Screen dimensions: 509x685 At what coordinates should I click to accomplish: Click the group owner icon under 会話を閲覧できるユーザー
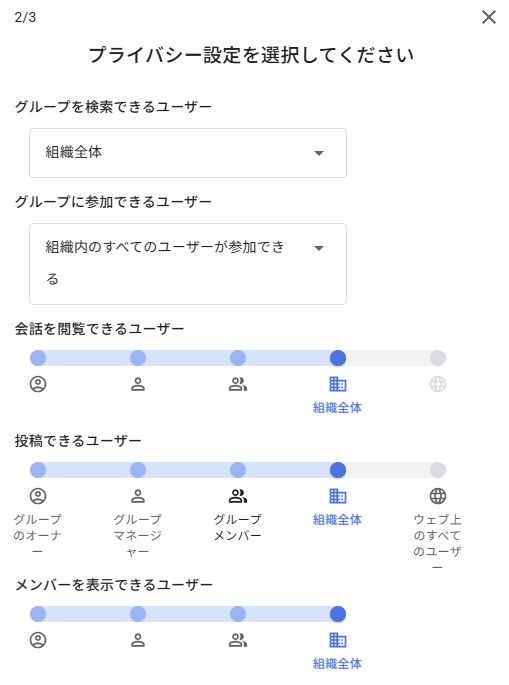38,384
